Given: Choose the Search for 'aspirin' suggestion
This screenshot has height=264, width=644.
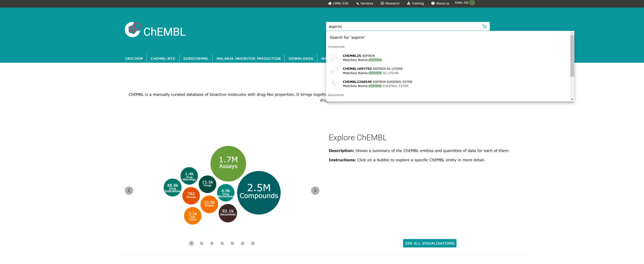Looking at the screenshot, I should tap(347, 37).
